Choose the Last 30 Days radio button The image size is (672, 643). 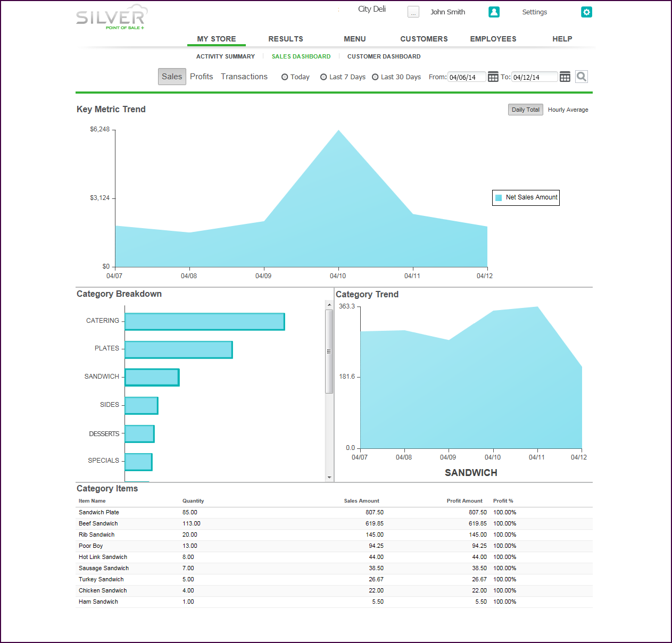pyautogui.click(x=375, y=77)
